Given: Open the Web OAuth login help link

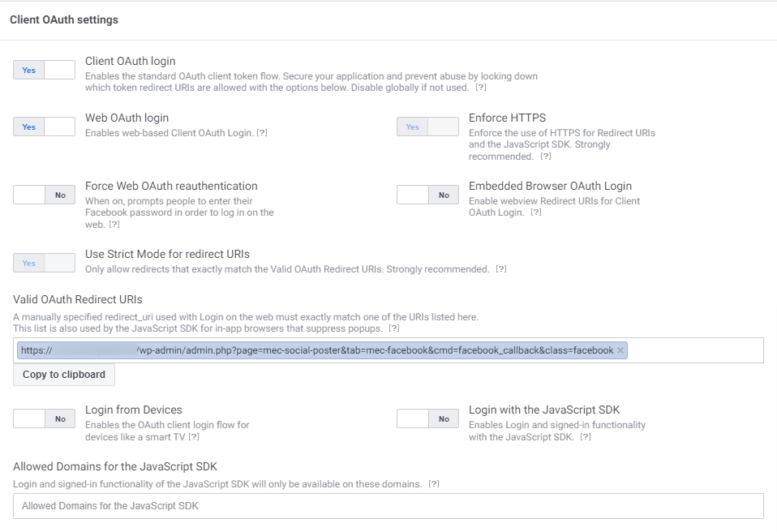Looking at the screenshot, I should pos(261,132).
